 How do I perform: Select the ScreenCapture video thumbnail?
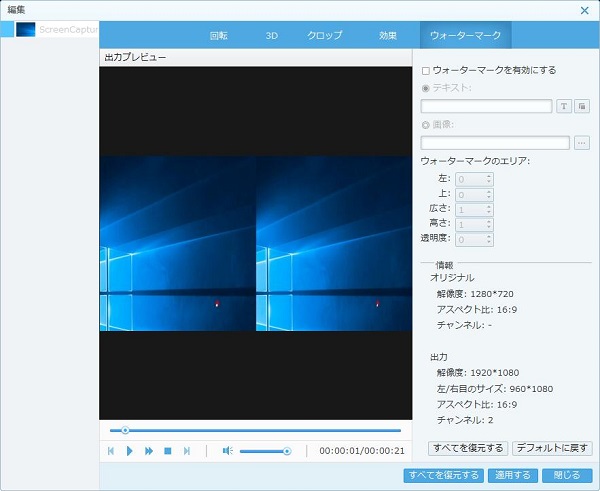click(26, 29)
